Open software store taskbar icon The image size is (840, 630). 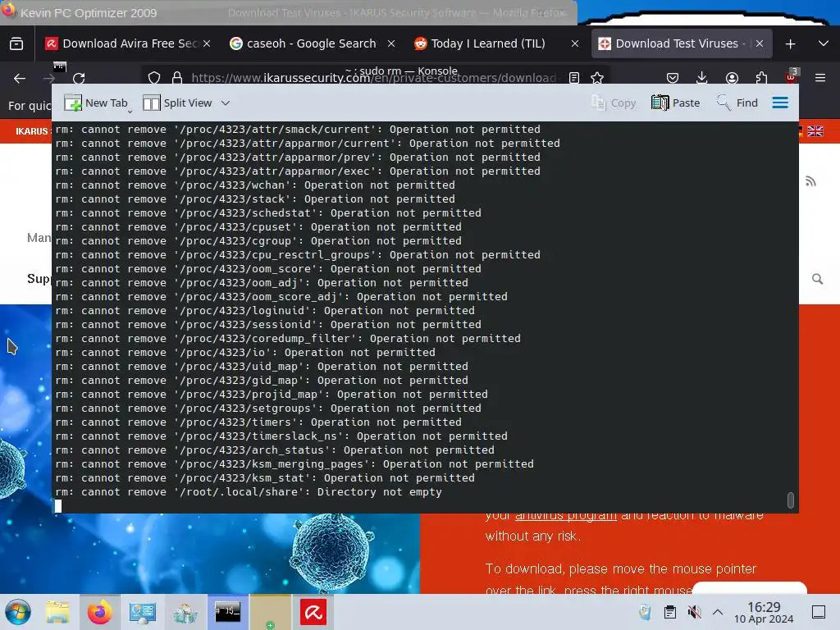point(185,612)
